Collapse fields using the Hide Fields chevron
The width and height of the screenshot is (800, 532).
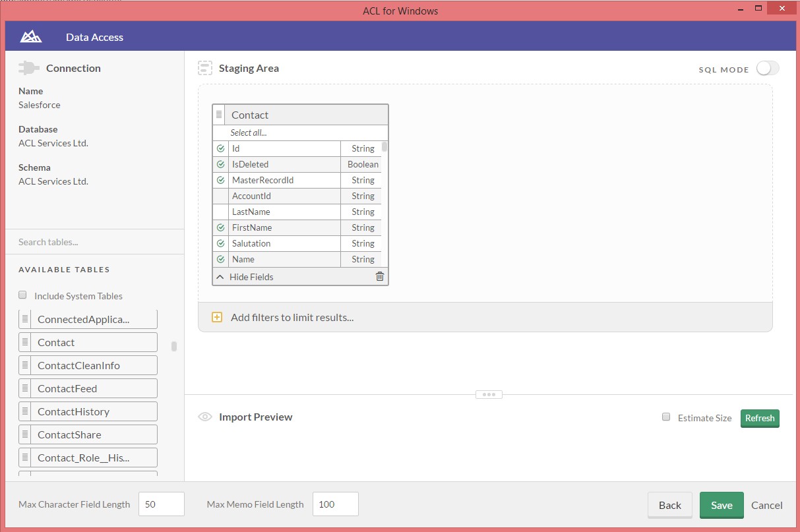[220, 277]
